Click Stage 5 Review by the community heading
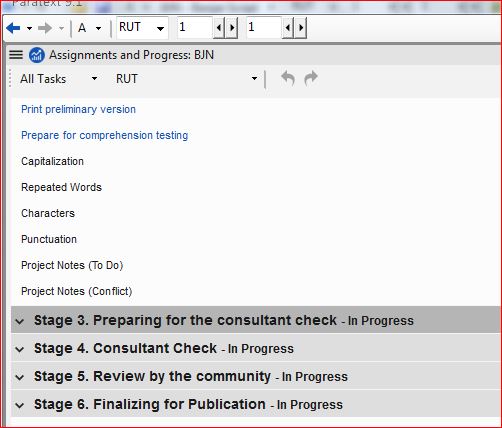 (x=152, y=376)
